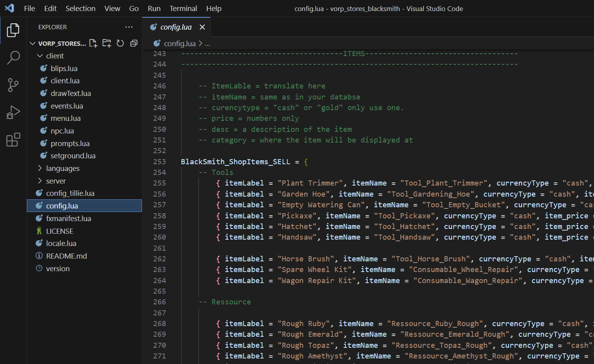
Task: Select the config.lua editor tab
Action: [x=176, y=27]
